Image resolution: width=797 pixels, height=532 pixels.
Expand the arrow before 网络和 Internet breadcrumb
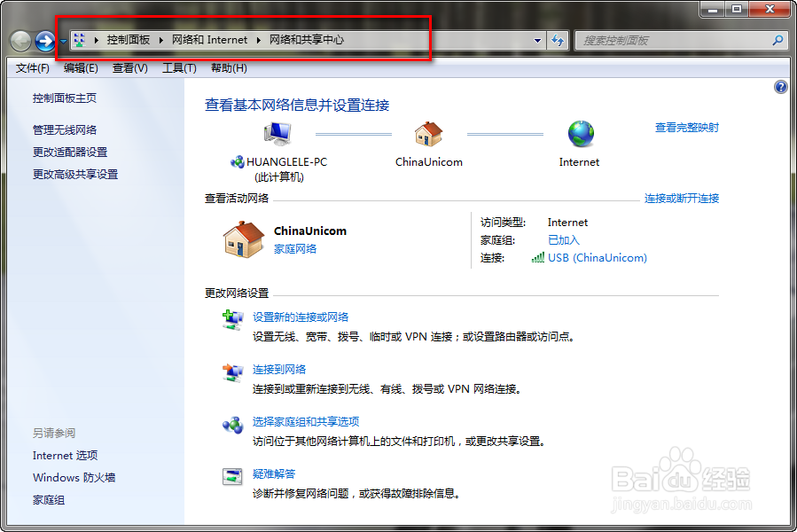(x=161, y=40)
